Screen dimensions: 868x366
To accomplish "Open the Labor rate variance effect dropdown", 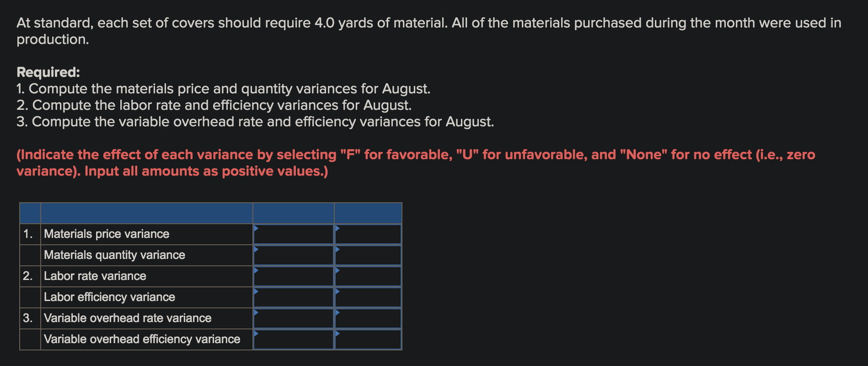I will tap(368, 276).
